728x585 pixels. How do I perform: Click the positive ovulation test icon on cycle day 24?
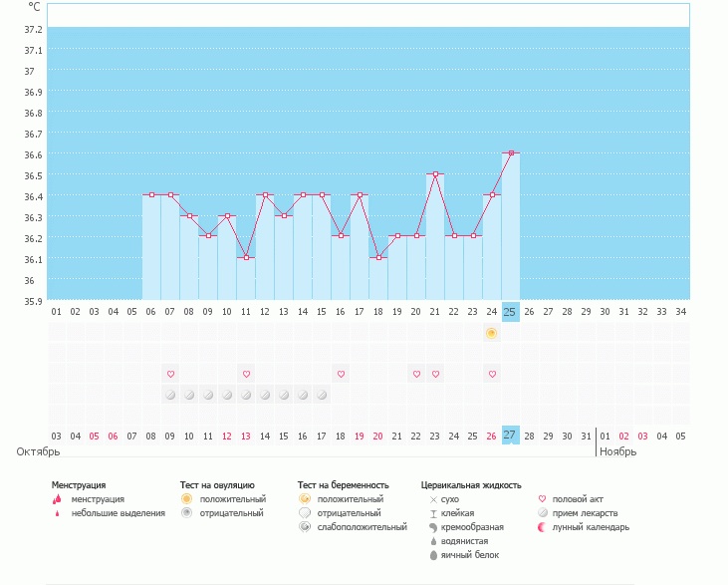492,333
